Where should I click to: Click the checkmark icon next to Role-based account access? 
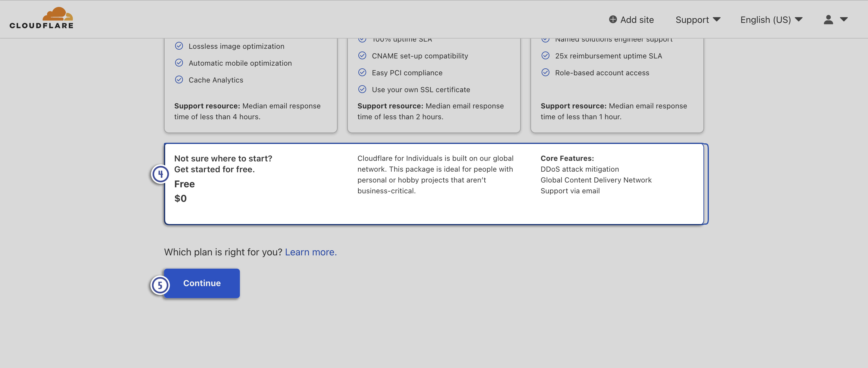click(x=546, y=72)
